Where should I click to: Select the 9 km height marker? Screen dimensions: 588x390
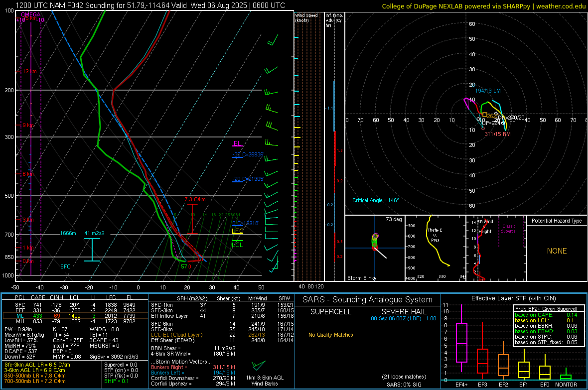coord(29,125)
